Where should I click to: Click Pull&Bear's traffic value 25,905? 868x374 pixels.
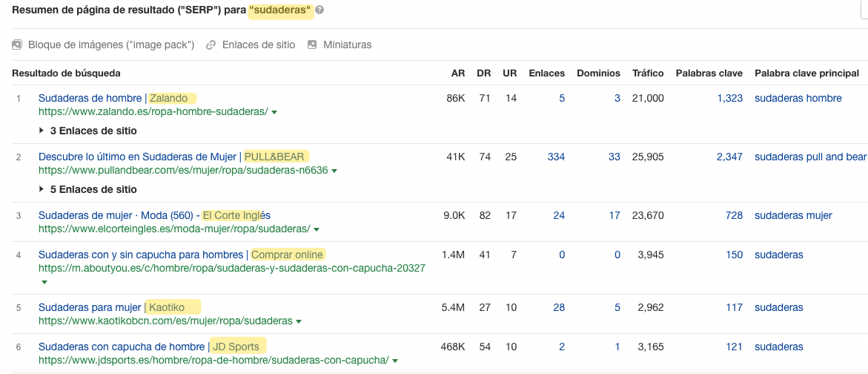(x=648, y=157)
